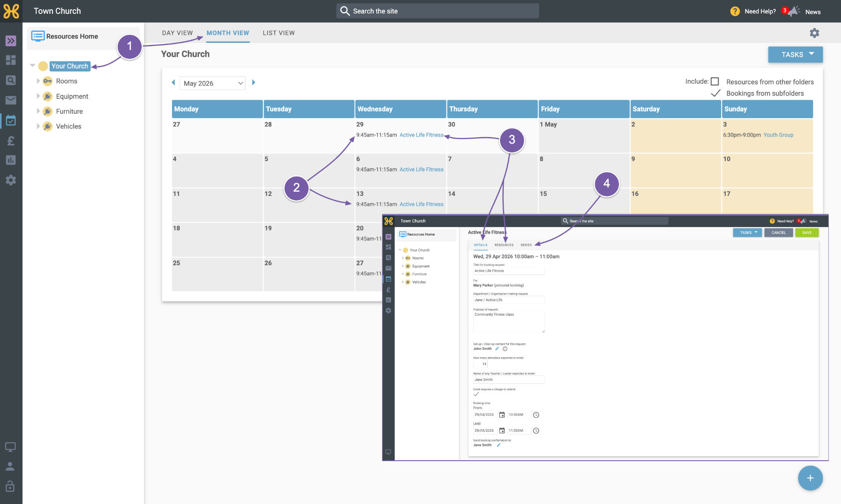Open DETAILS tab in inset booking window
The height and width of the screenshot is (504, 841).
(x=481, y=245)
